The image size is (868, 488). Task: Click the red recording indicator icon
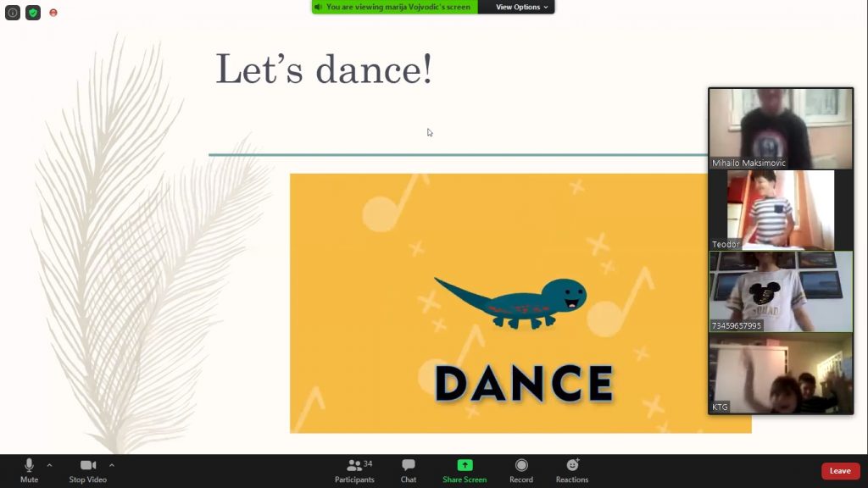(x=53, y=13)
